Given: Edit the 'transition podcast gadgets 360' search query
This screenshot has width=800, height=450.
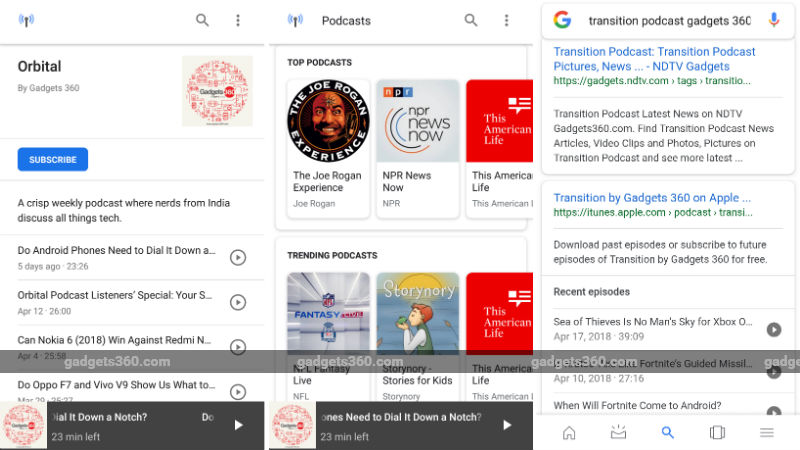Looking at the screenshot, I should (669, 21).
